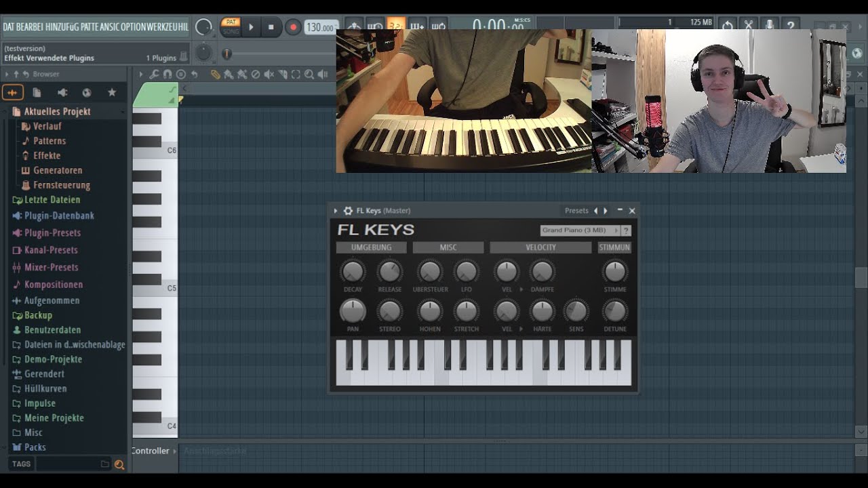Select next FL Keys preset arrow
Screen dimensions: 868x488
606,211
